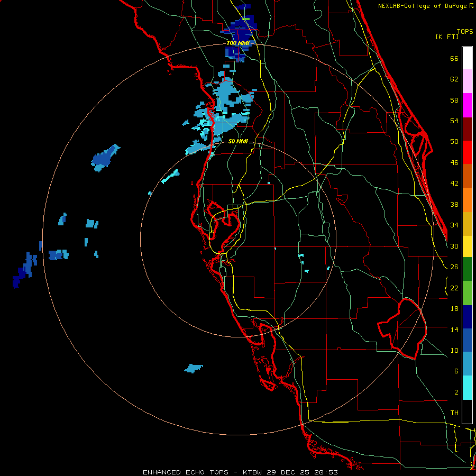Image resolution: width=476 pixels, height=476 pixels.
Task: Click the "58" legend value
Action: (454, 100)
